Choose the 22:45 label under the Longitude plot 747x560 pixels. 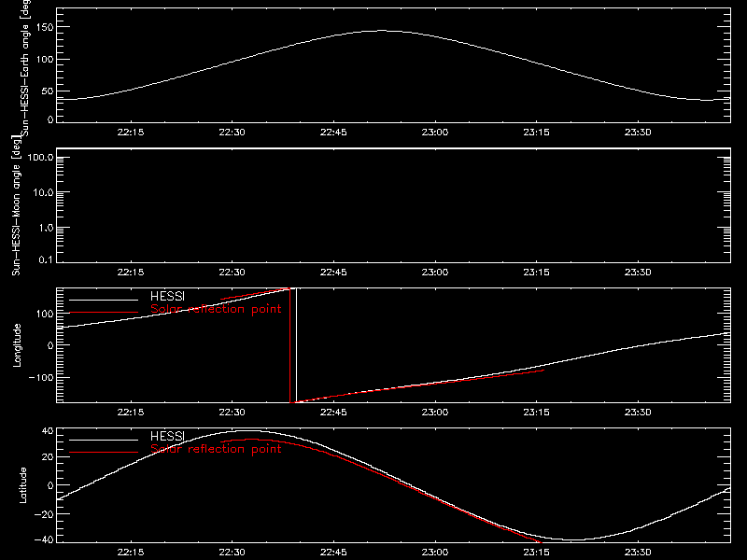point(333,413)
